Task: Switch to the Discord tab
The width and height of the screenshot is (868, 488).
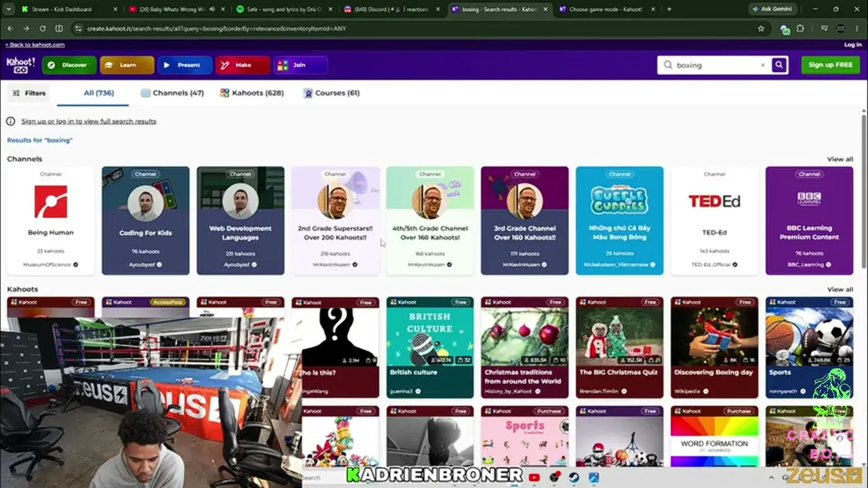Action: pos(391,9)
